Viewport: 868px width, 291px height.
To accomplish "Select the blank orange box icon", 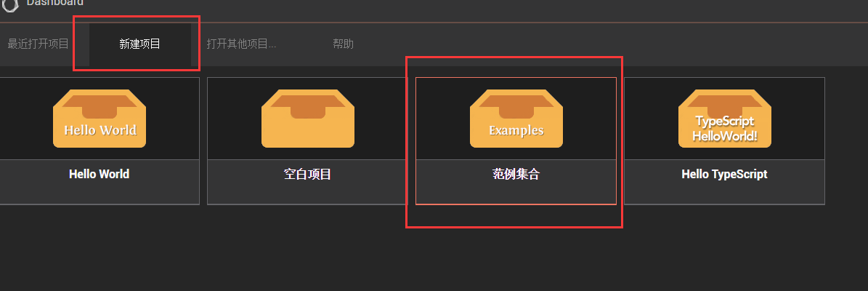I will (x=308, y=119).
